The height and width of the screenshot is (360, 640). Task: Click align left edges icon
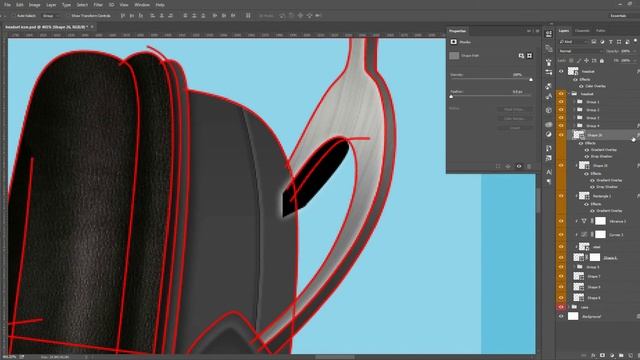point(153,16)
